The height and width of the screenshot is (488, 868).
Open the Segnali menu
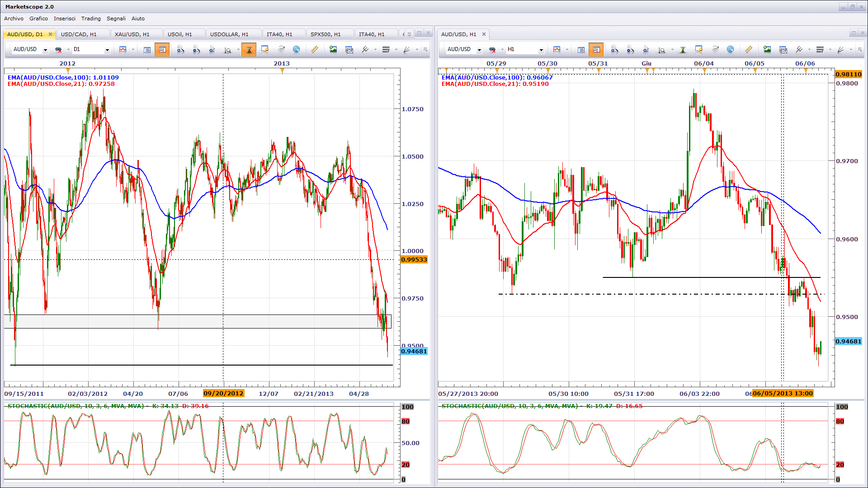pos(116,19)
